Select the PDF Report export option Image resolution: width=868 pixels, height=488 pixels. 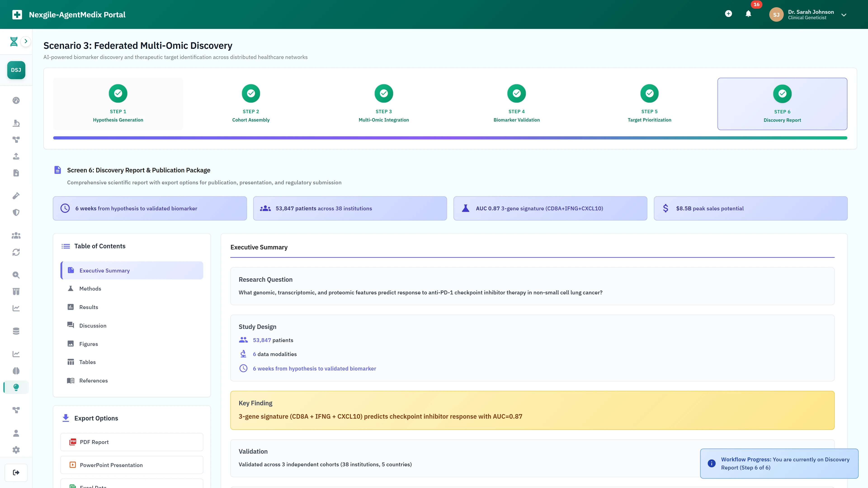coord(131,442)
